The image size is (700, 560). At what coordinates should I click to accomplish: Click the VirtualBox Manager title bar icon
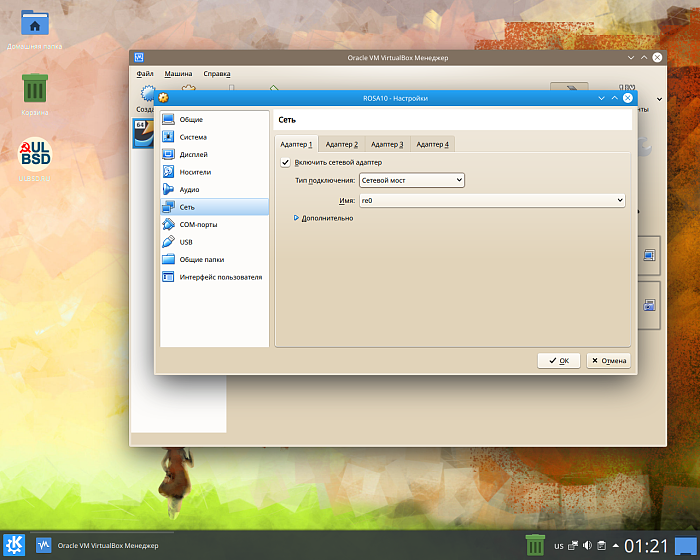click(139, 57)
